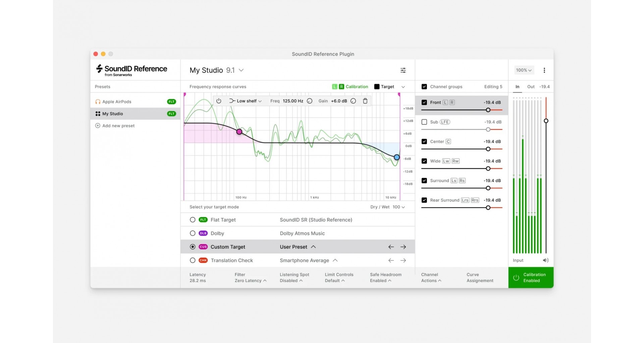
Task: Open the Low shelf filter type dropdown
Action: (x=246, y=101)
